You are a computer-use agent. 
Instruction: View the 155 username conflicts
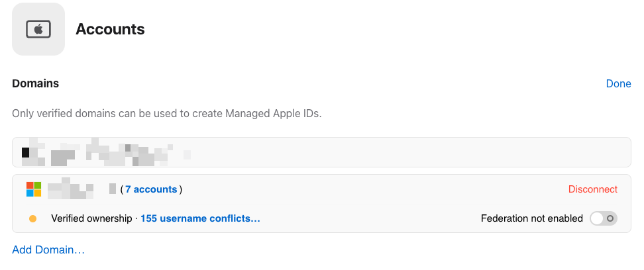tap(201, 218)
